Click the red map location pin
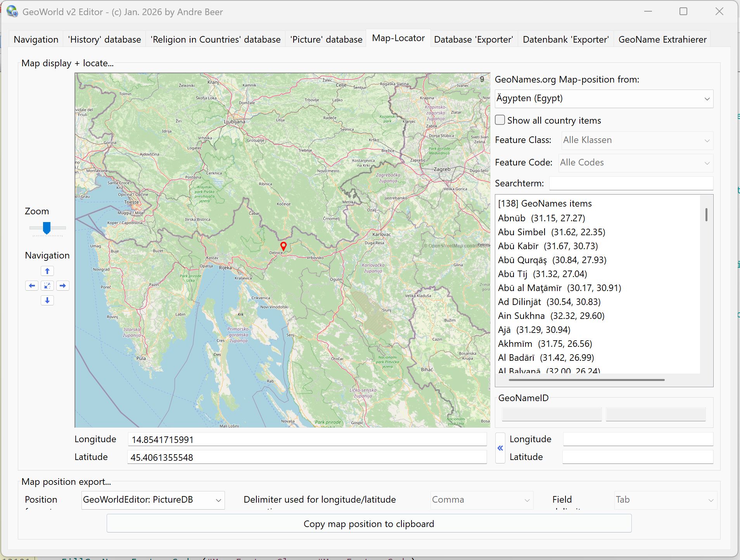740x560 pixels. (x=284, y=246)
